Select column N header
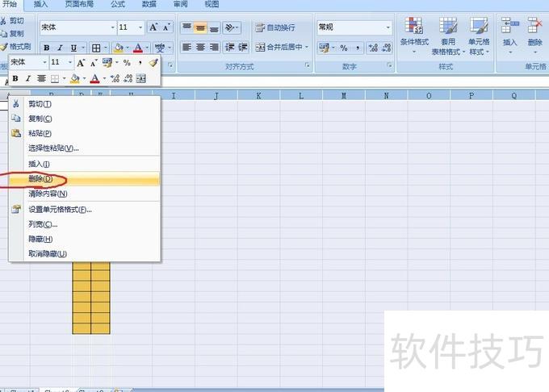This screenshot has width=549, height=392. [x=386, y=96]
